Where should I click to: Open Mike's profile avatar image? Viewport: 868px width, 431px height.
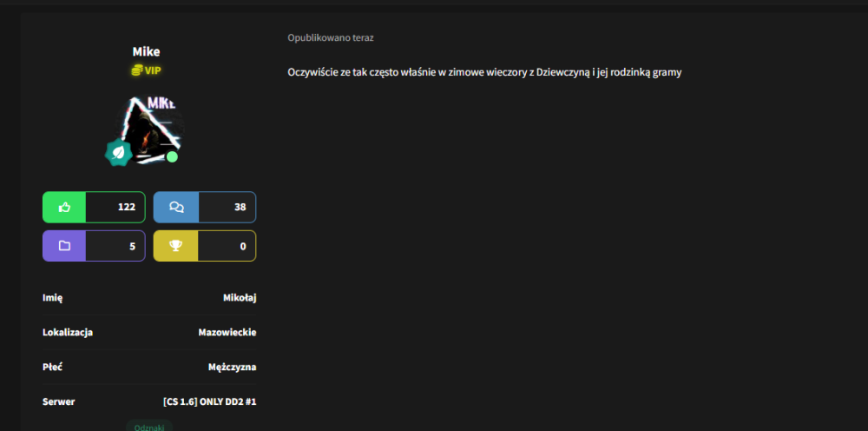click(149, 130)
